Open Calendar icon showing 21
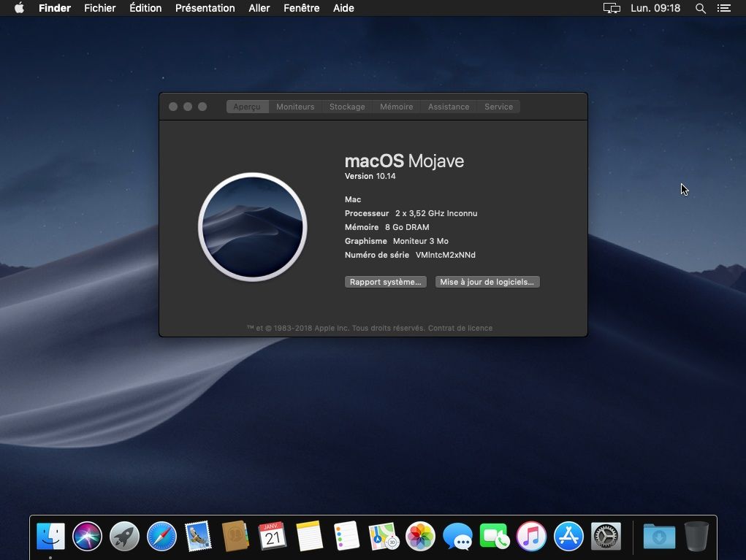This screenshot has width=746, height=560. pos(272,536)
